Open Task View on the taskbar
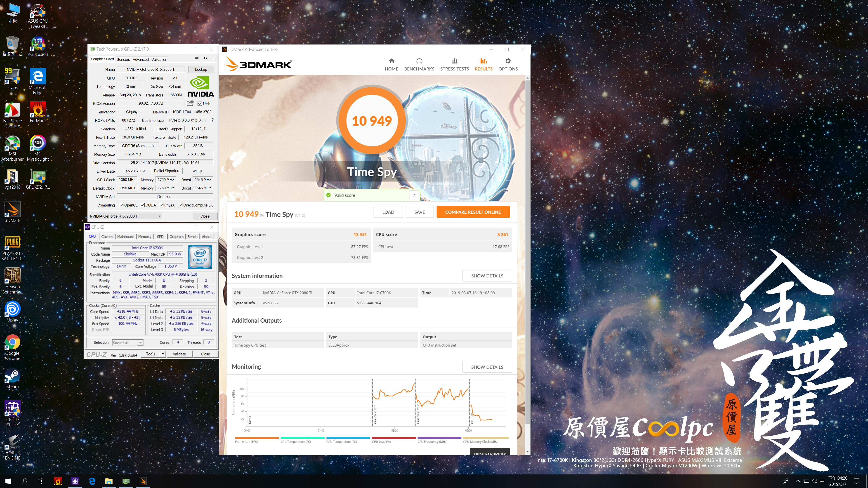Screen dimensions: 868x488 click(40, 481)
